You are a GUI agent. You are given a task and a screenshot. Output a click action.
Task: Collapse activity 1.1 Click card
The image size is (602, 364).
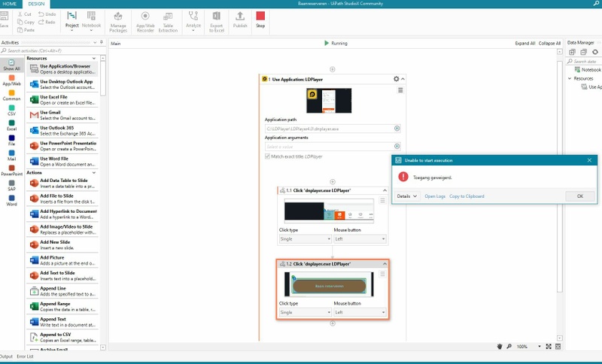click(x=385, y=190)
